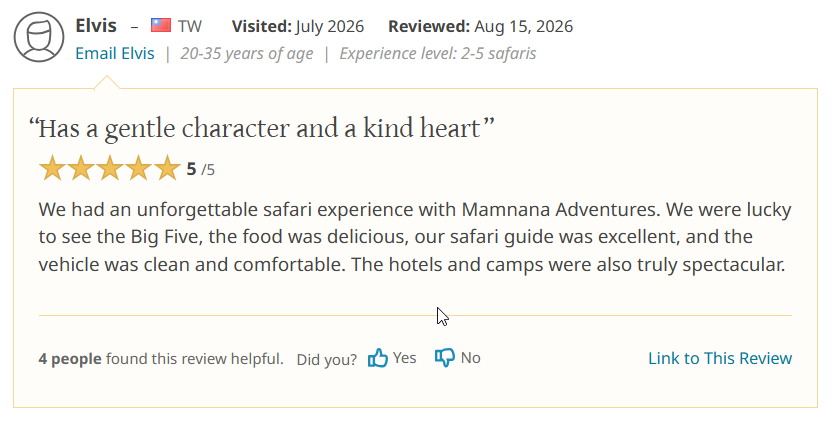Click the fourth rating star

[x=138, y=168]
